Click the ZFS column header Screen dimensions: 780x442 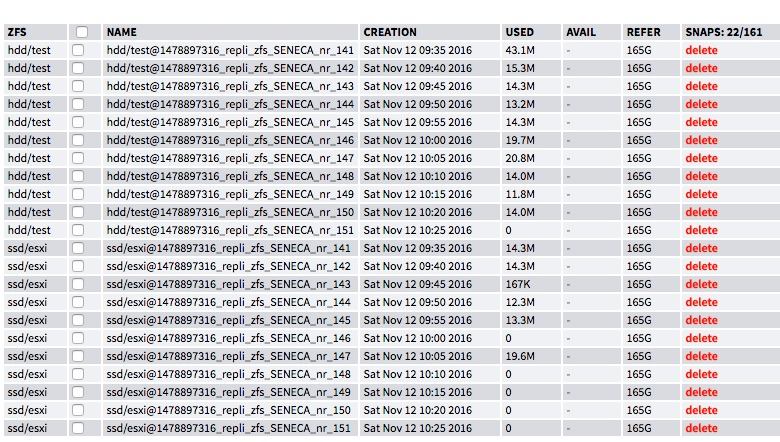coord(17,32)
